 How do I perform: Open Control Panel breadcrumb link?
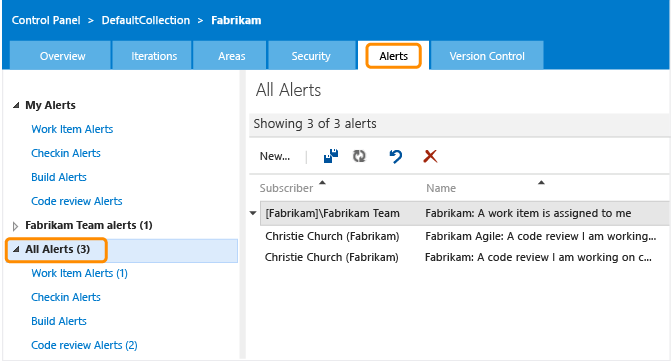46,20
